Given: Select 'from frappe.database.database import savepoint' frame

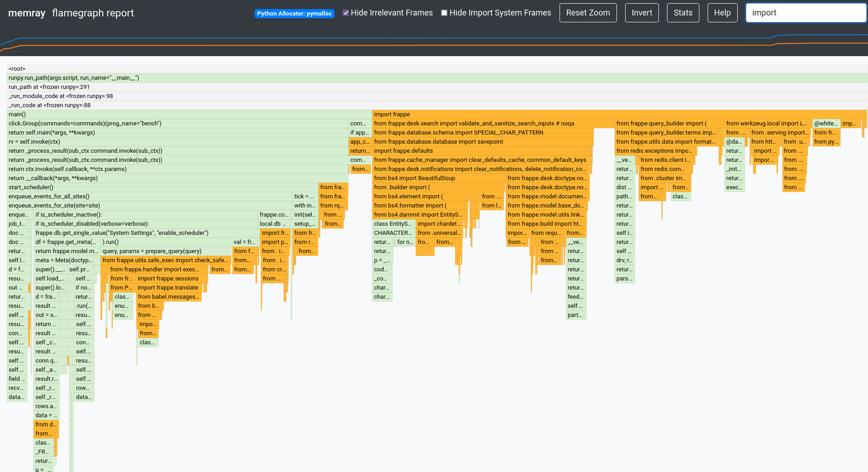Looking at the screenshot, I should pyautogui.click(x=483, y=142).
